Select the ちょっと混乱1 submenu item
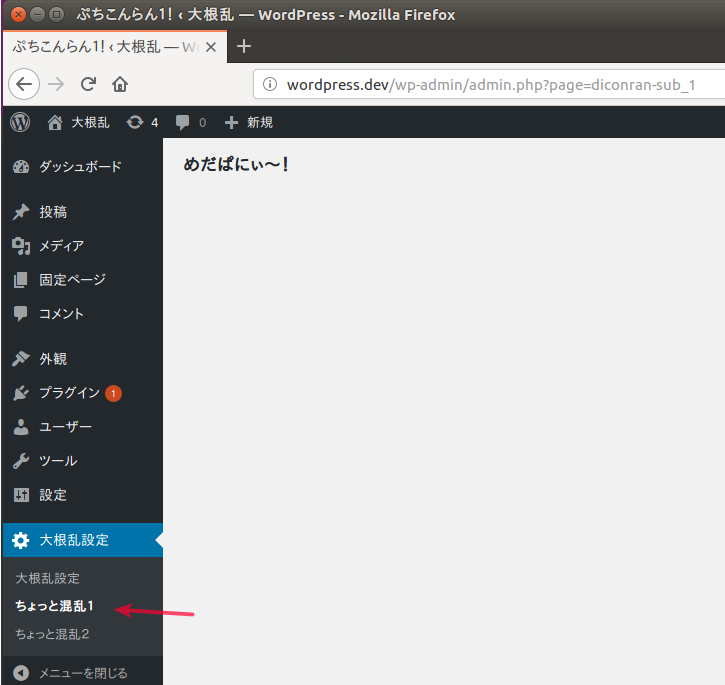725x685 pixels. click(55, 606)
